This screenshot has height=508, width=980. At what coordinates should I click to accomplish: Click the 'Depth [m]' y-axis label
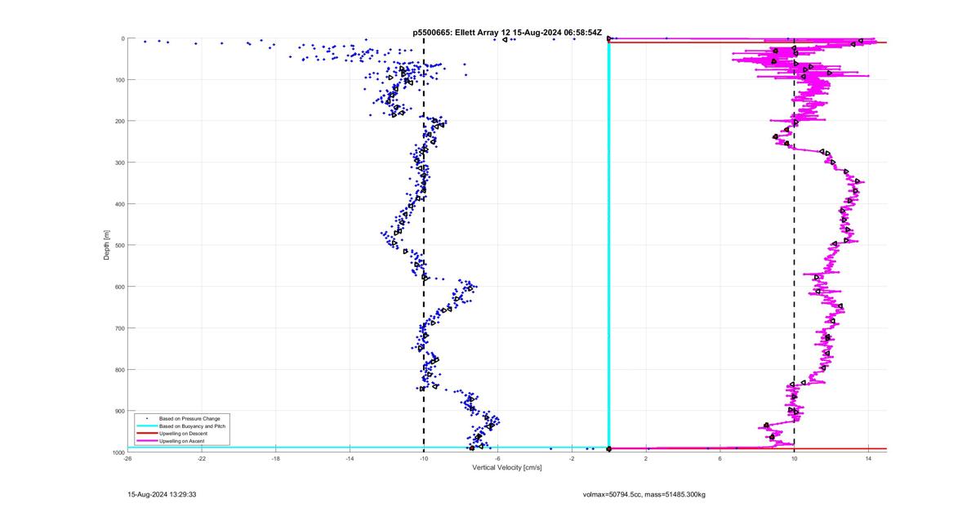(106, 245)
